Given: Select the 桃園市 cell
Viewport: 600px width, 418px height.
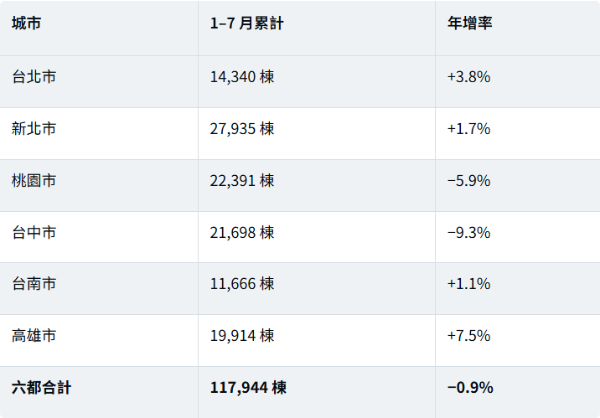Looking at the screenshot, I should tap(34, 181).
